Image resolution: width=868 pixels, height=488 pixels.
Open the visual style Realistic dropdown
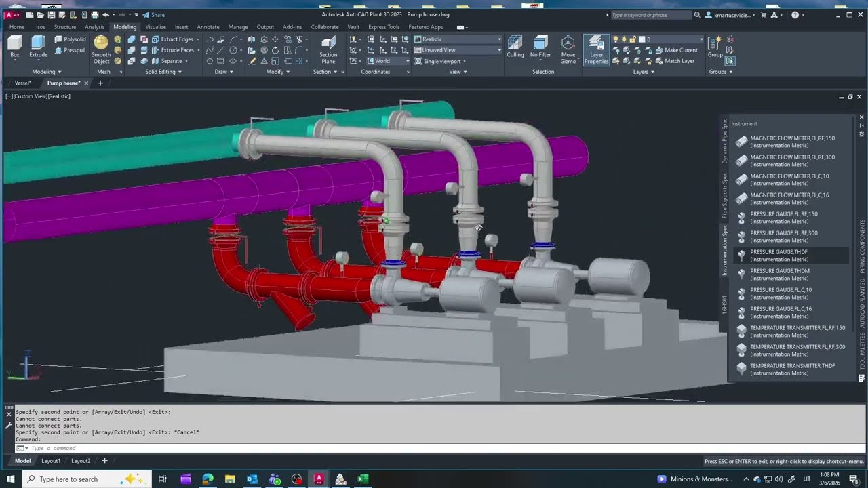458,39
